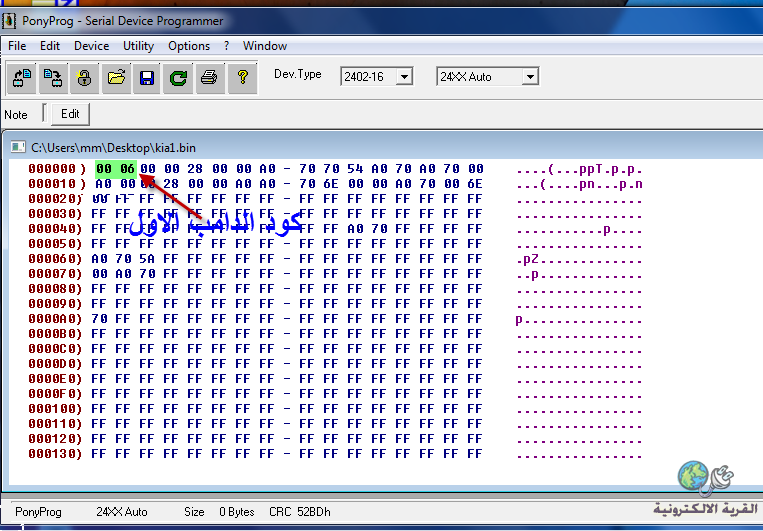Click address label 000070
The width and height of the screenshot is (763, 531).
tap(55, 274)
